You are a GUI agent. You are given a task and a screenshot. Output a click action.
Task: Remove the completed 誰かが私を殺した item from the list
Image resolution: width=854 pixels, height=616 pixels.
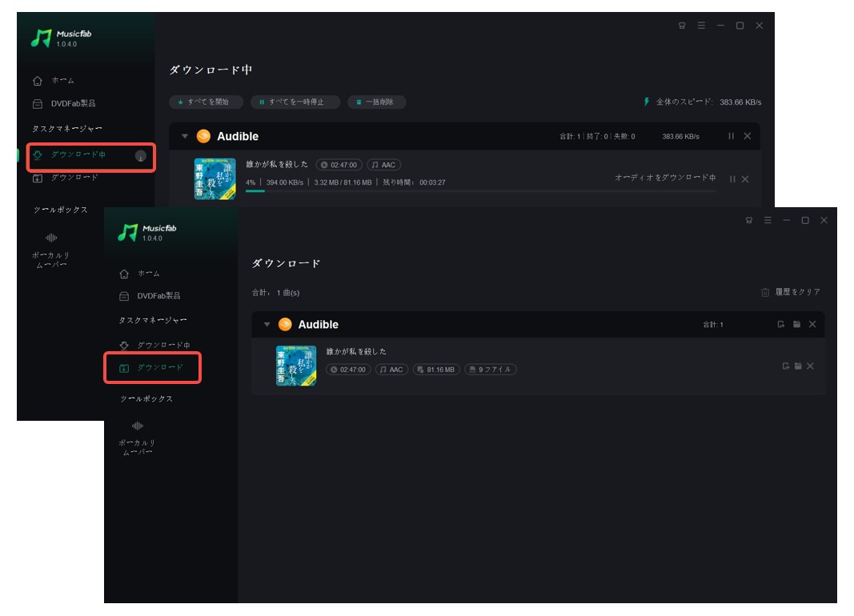[810, 366]
